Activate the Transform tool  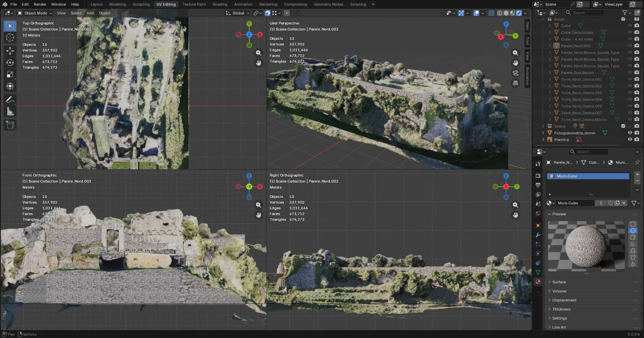pyautogui.click(x=10, y=86)
